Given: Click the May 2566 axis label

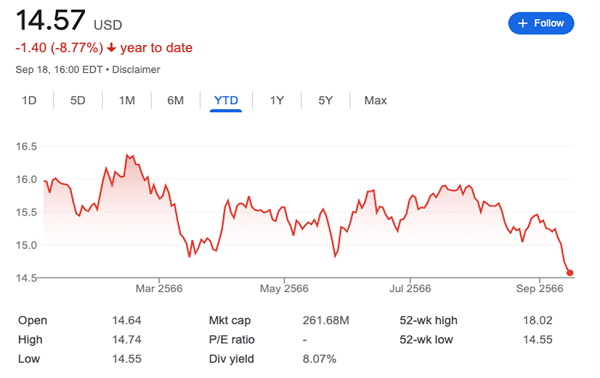Looking at the screenshot, I should point(284,288).
